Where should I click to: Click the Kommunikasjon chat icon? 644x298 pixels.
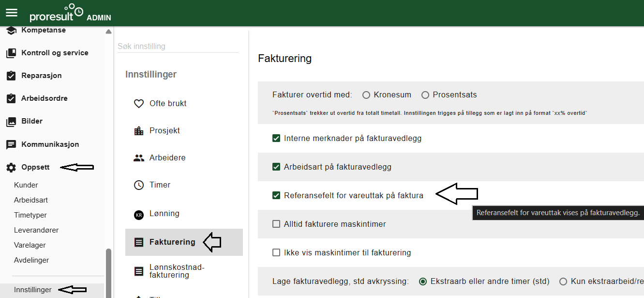coord(11,144)
